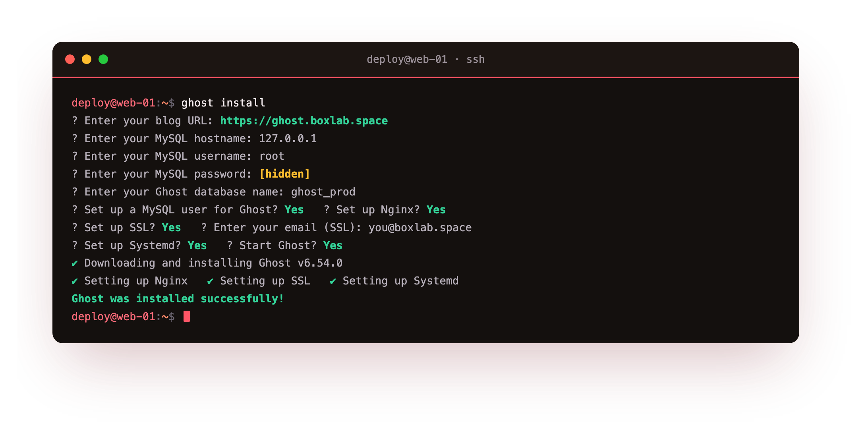Click the MySQL username value 'root'

272,156
